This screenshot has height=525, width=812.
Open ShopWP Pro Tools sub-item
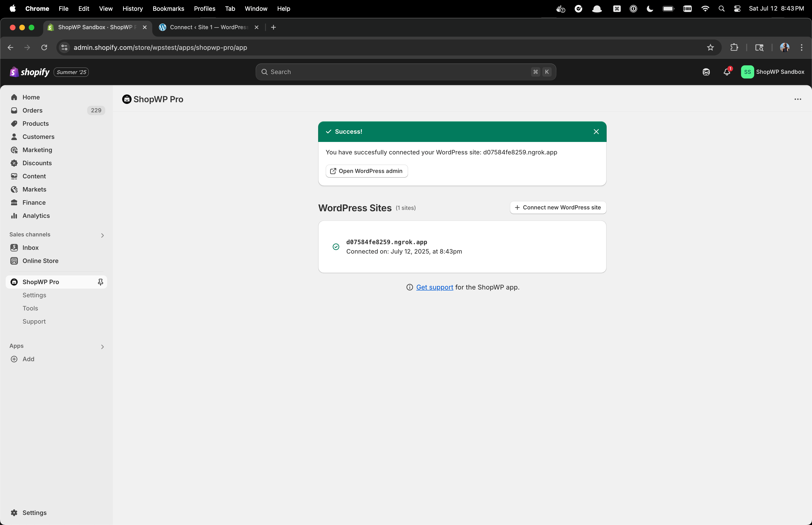tap(30, 308)
